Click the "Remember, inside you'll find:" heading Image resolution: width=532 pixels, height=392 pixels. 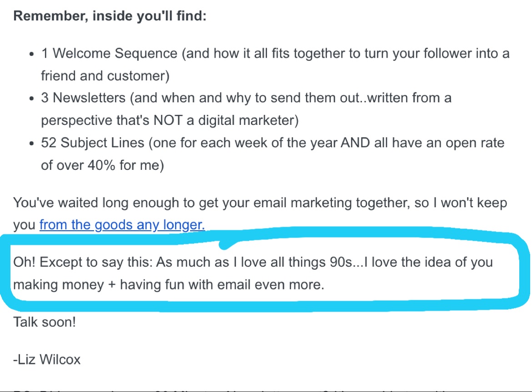[110, 16]
